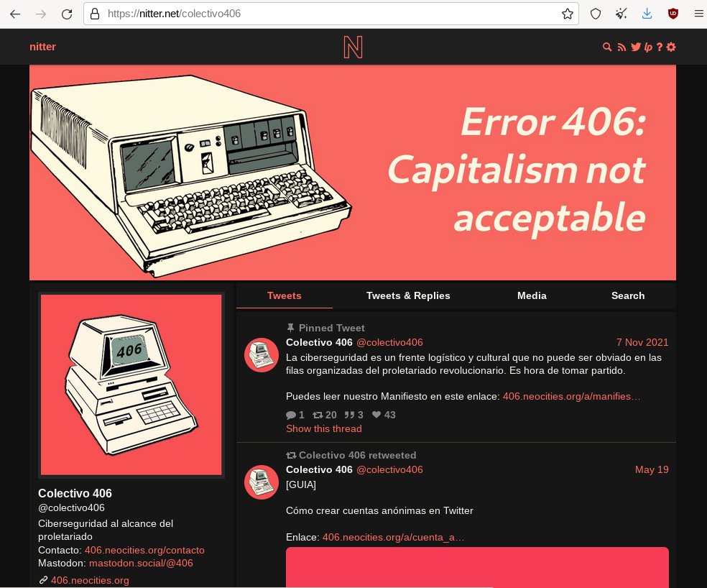
Task: Open the red image preview under GUIA tweet
Action: tap(477, 567)
